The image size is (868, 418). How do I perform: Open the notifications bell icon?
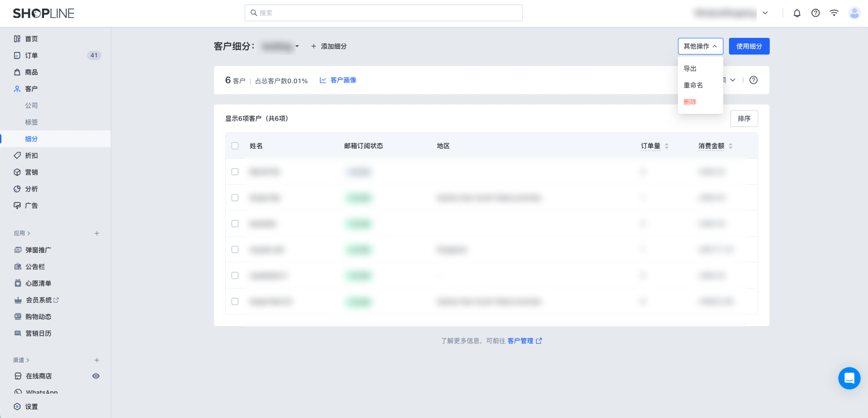coord(797,13)
